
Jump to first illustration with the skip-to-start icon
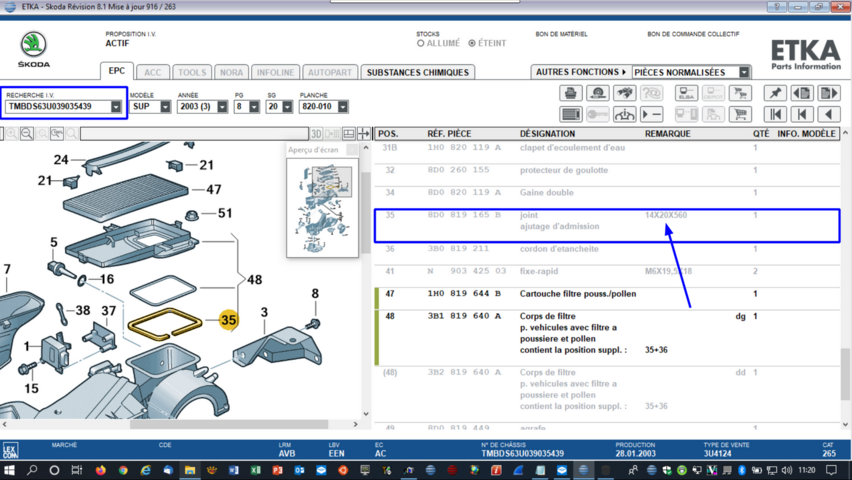(774, 114)
